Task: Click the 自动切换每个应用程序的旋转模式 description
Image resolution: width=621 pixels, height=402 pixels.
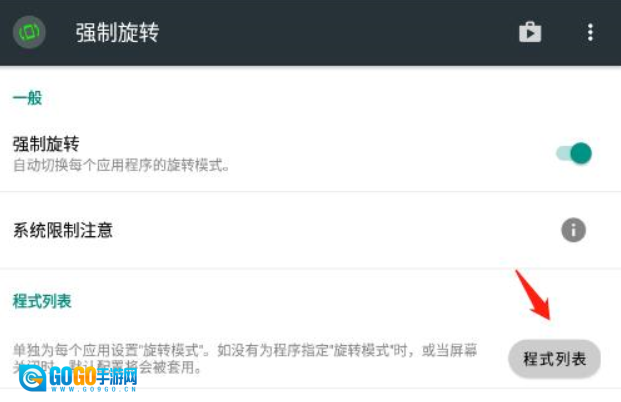Action: tap(121, 165)
